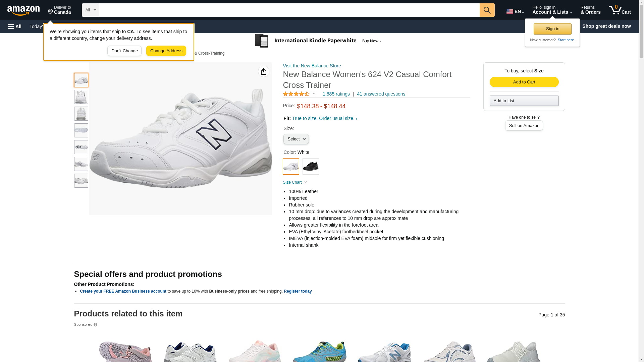Open the All hamburger menu

pyautogui.click(x=15, y=26)
